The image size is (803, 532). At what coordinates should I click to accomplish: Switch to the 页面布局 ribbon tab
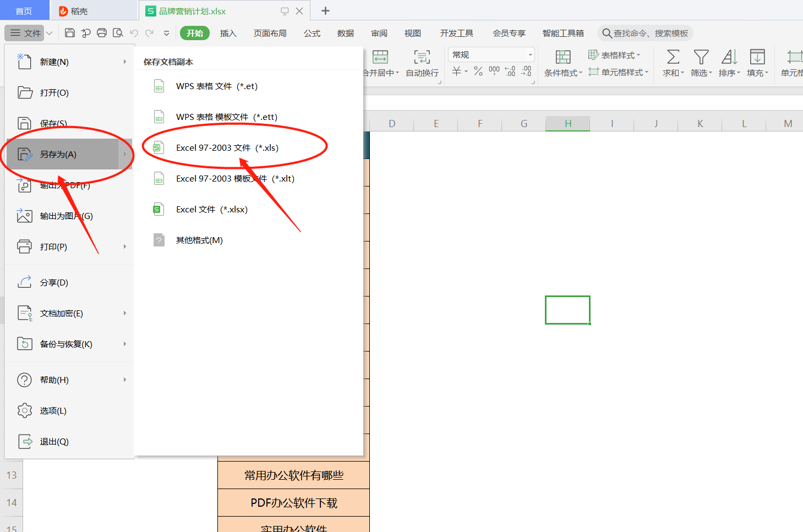(270, 33)
